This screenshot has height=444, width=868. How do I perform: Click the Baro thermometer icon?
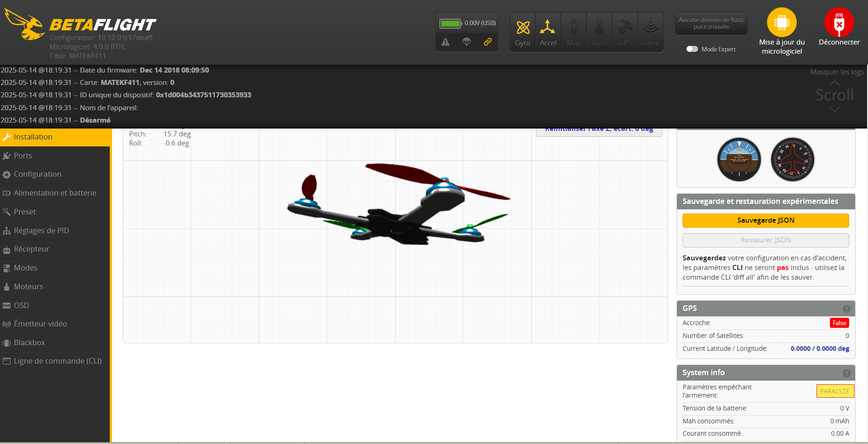click(x=599, y=28)
